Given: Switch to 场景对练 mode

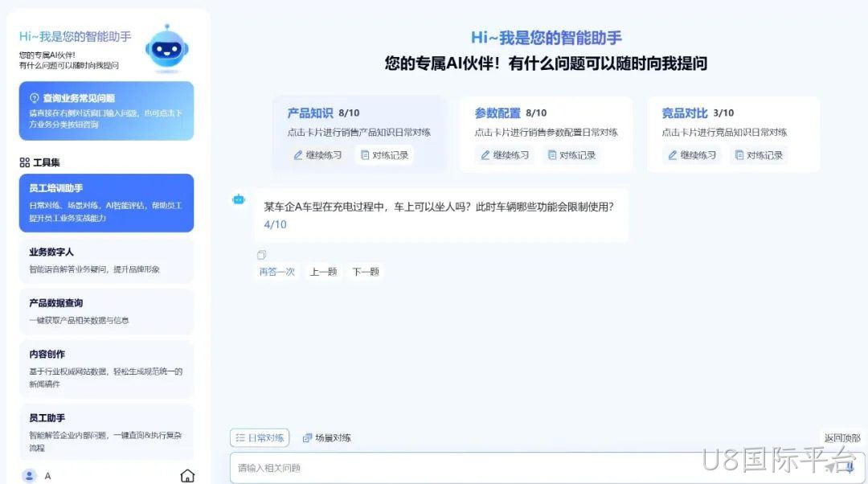Looking at the screenshot, I should click(x=326, y=437).
